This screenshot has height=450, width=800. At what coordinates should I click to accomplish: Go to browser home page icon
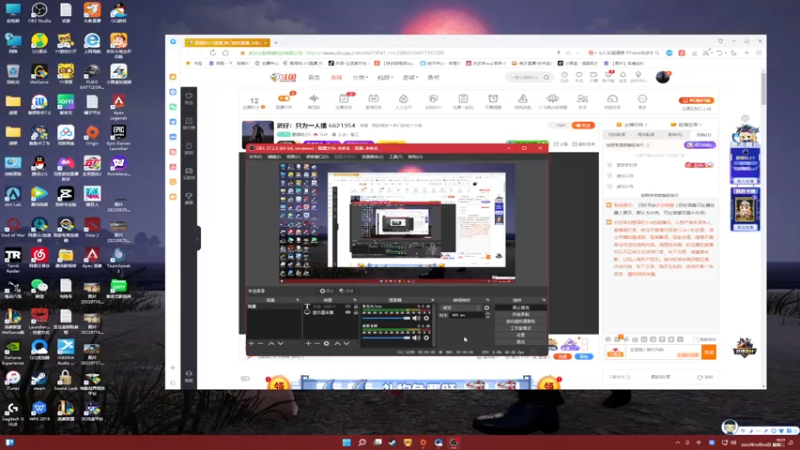[x=226, y=53]
